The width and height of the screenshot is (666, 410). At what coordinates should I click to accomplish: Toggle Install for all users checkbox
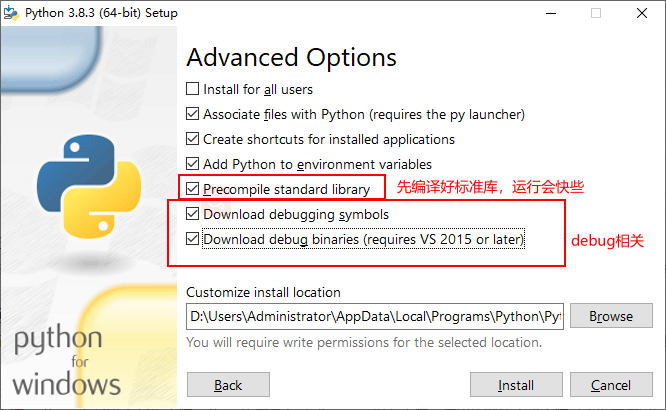click(x=193, y=89)
